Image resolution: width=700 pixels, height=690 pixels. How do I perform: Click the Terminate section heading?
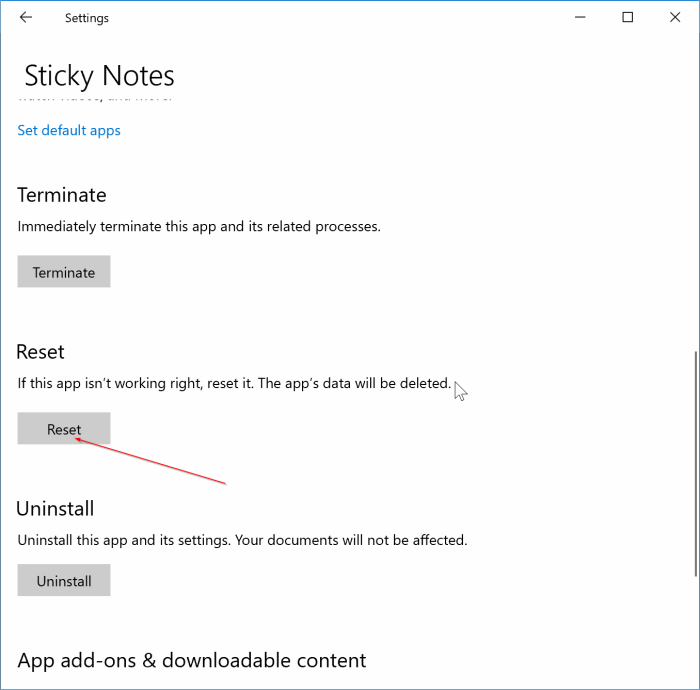tap(62, 195)
